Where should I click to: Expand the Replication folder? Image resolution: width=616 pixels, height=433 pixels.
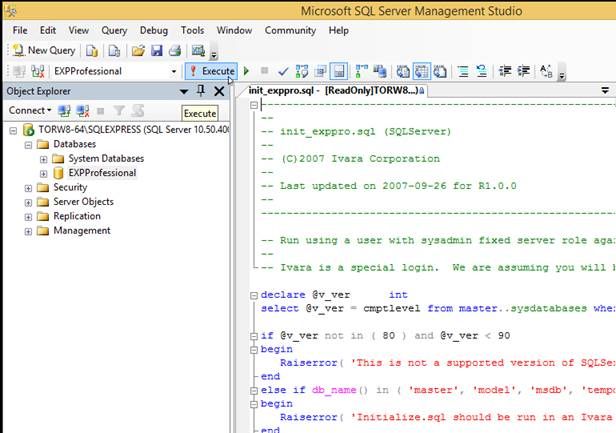coord(28,216)
